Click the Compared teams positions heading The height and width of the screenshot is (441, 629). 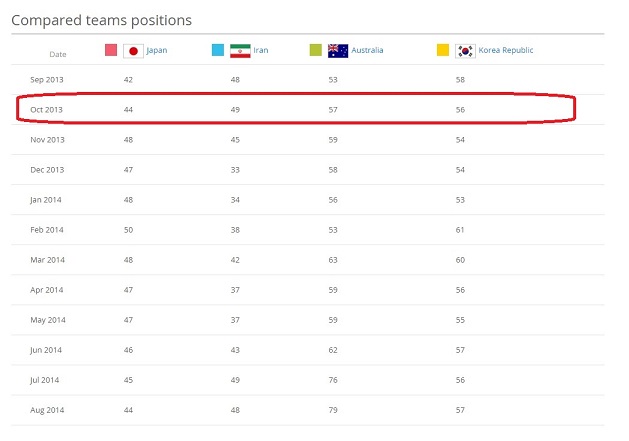tap(101, 19)
